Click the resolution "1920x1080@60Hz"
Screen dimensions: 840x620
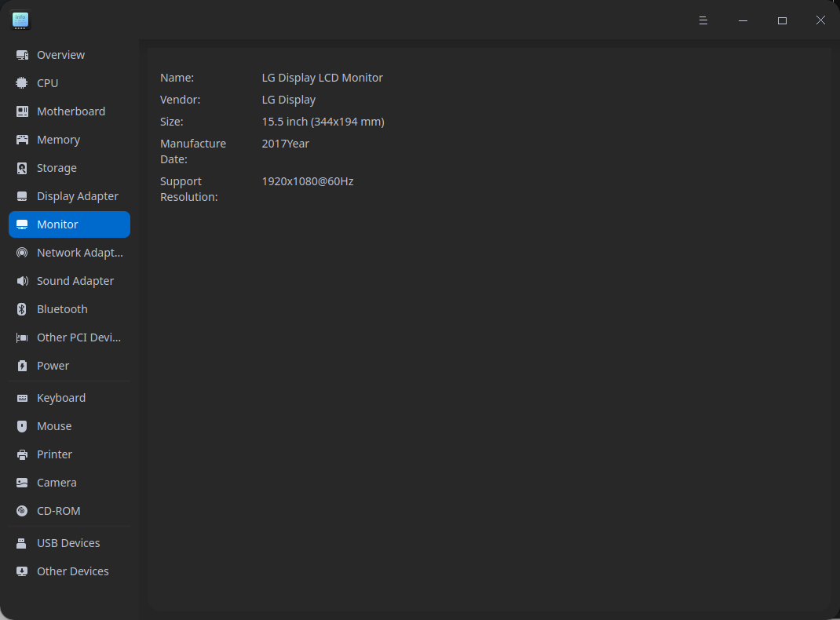point(308,181)
